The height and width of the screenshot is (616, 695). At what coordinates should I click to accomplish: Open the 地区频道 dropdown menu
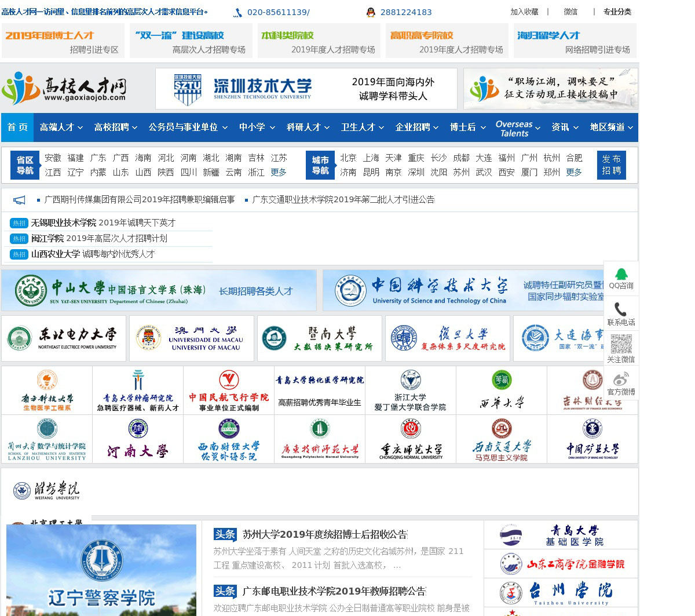[611, 127]
